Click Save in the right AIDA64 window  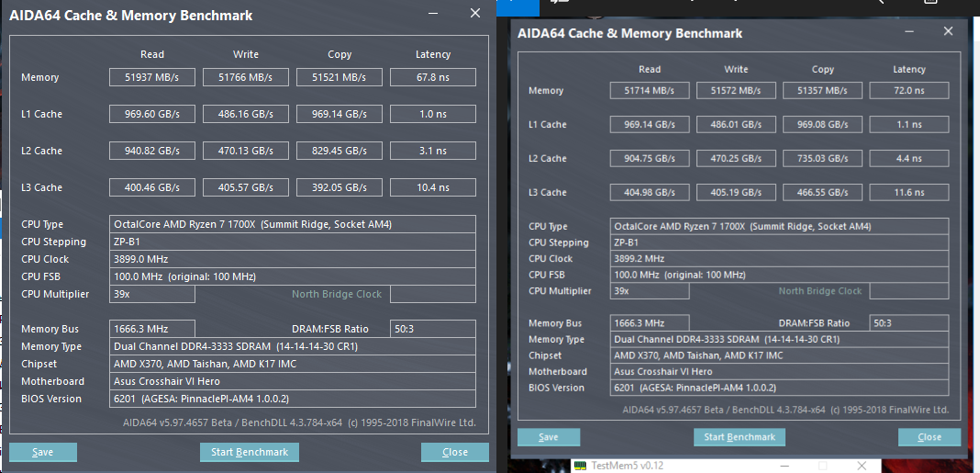coord(548,436)
